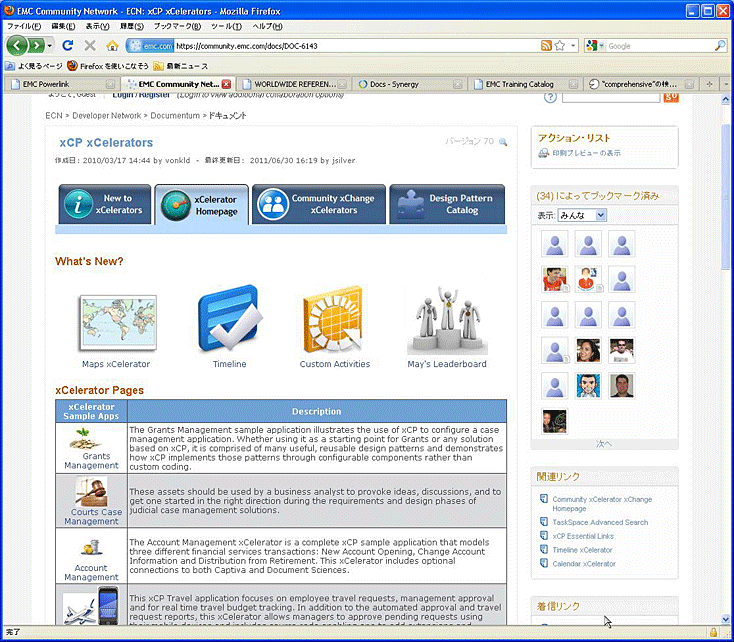
Task: Open the back/forward history dropdown arrow
Action: (50, 46)
